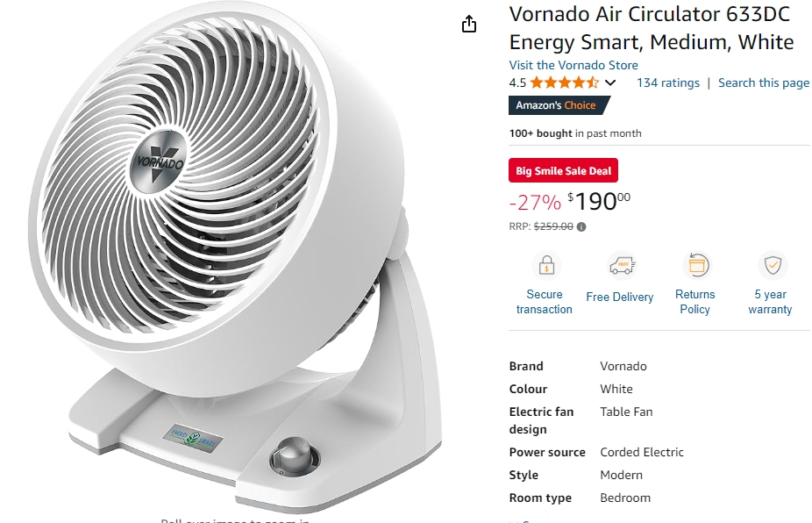Click the Free Delivery truck icon
The width and height of the screenshot is (812, 523).
(622, 265)
